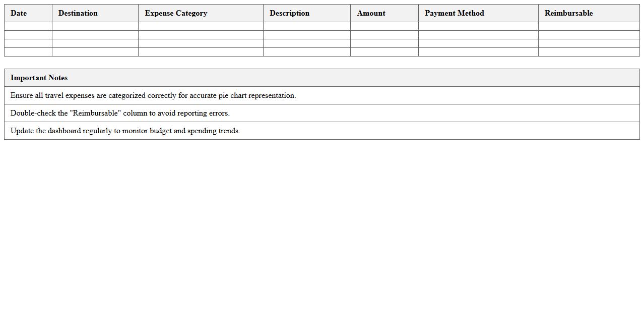Image resolution: width=644 pixels, height=328 pixels.
Task: Click the last empty cell under Description
Action: click(x=306, y=52)
